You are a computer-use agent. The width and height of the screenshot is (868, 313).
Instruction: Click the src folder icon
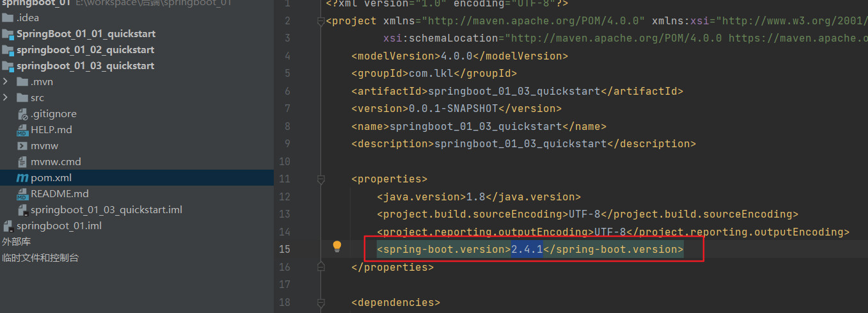pyautogui.click(x=22, y=97)
